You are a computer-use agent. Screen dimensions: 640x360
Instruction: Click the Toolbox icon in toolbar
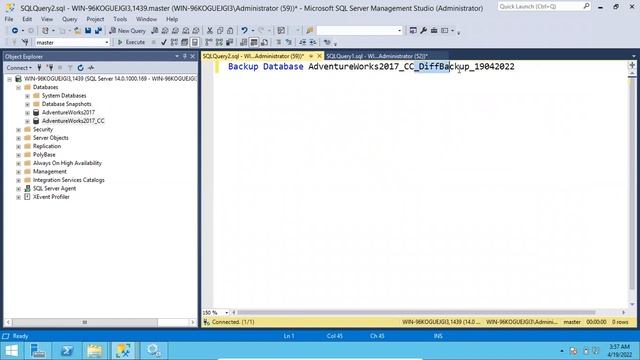click(x=434, y=31)
